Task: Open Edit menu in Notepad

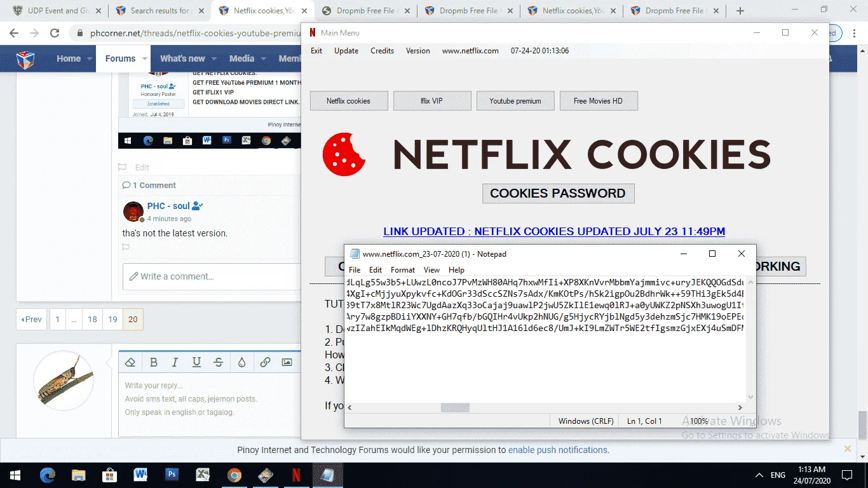Action: coord(376,270)
